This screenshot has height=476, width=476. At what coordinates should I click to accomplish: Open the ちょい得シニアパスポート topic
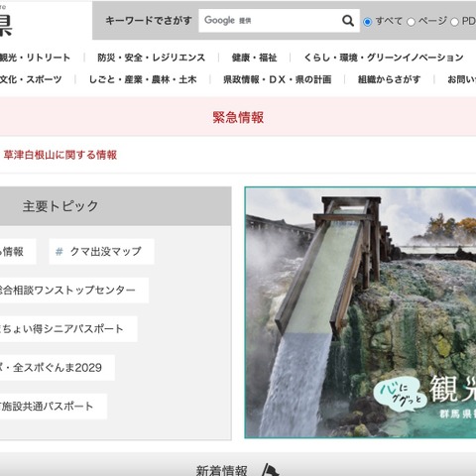point(68,329)
